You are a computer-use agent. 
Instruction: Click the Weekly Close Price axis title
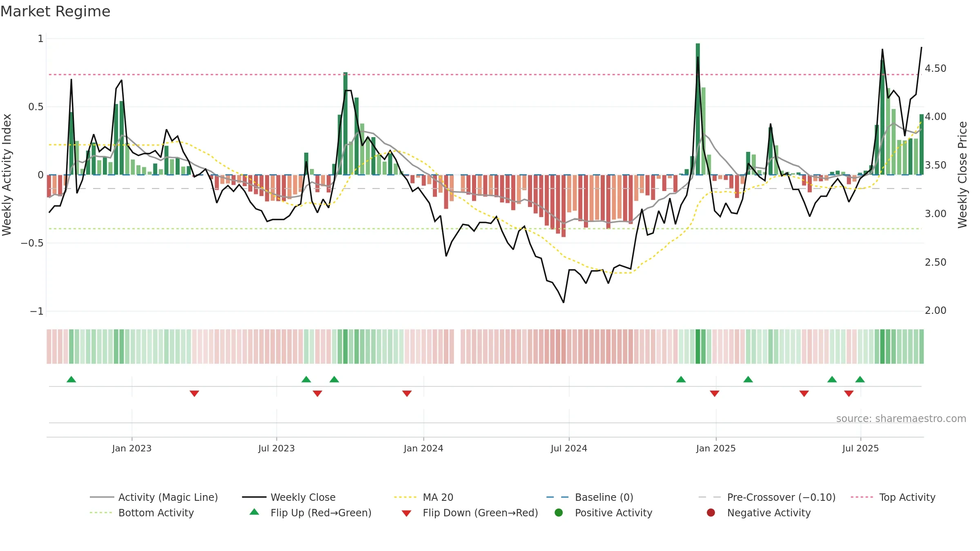coord(962,175)
